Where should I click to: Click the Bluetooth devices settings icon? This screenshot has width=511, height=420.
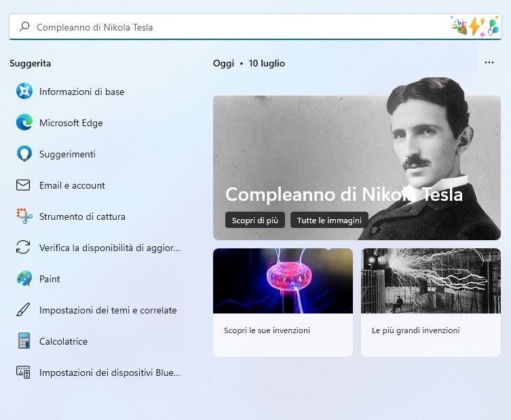[x=23, y=372]
